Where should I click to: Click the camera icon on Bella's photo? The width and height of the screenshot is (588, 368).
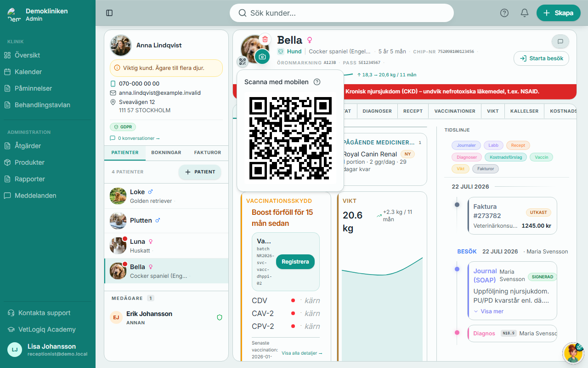[262, 57]
